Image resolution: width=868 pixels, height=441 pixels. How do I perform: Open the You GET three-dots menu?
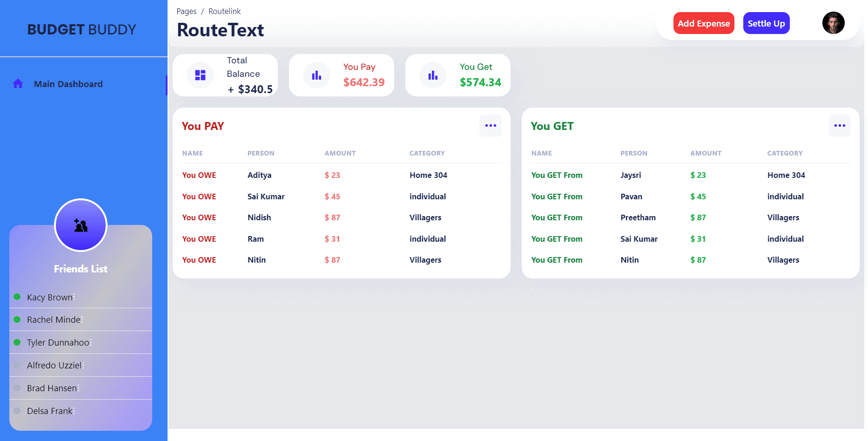point(840,126)
